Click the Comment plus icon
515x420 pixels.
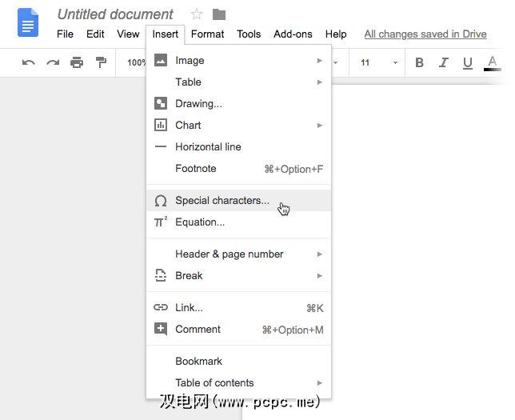[x=161, y=329]
